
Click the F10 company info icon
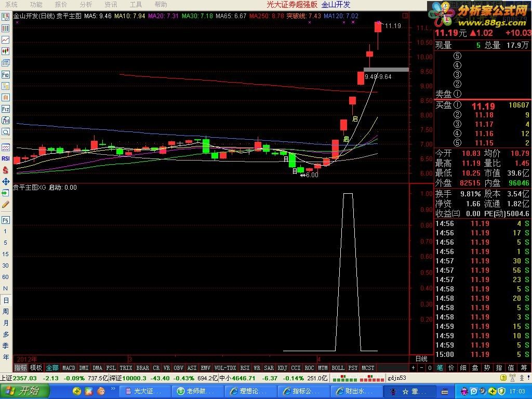(x=6, y=75)
